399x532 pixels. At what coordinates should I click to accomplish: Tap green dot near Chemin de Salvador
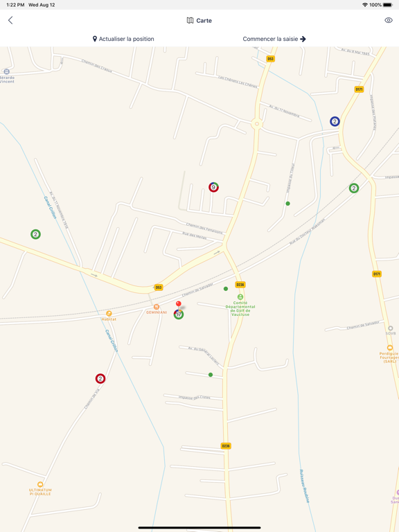tap(226, 289)
